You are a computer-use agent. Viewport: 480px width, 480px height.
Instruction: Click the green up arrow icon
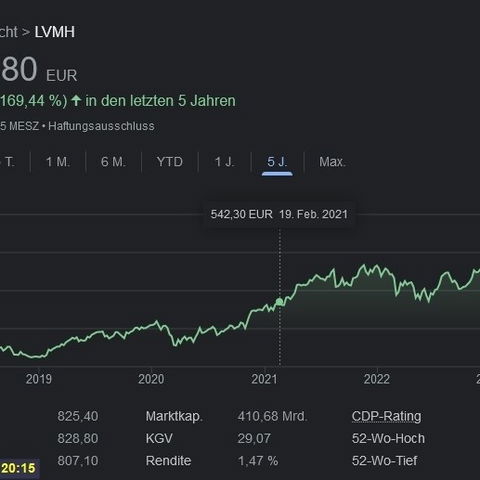(x=76, y=100)
